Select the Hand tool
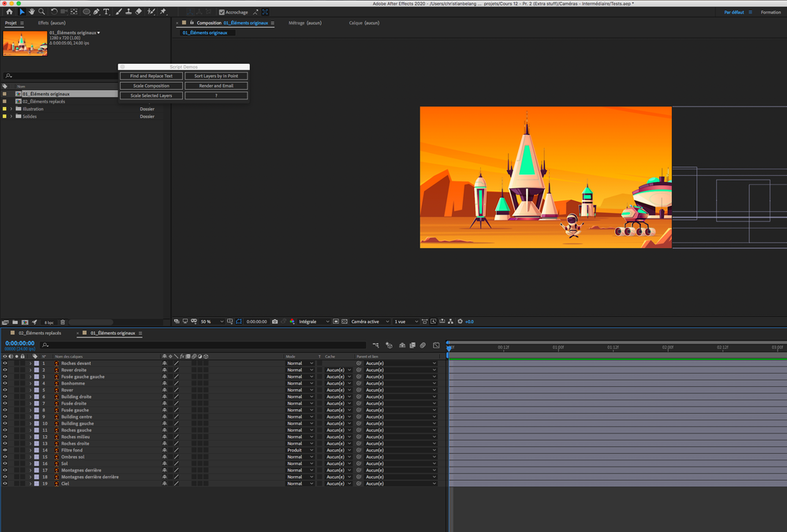 point(32,12)
